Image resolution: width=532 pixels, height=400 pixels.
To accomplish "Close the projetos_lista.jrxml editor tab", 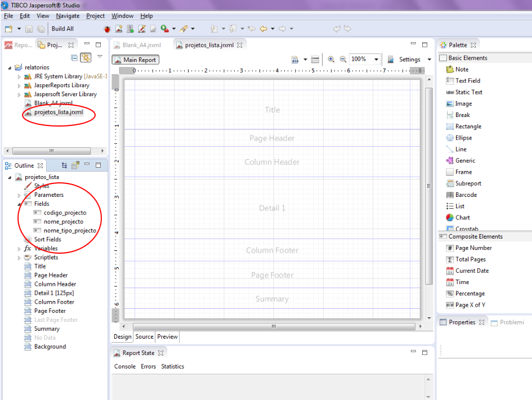I will point(240,45).
